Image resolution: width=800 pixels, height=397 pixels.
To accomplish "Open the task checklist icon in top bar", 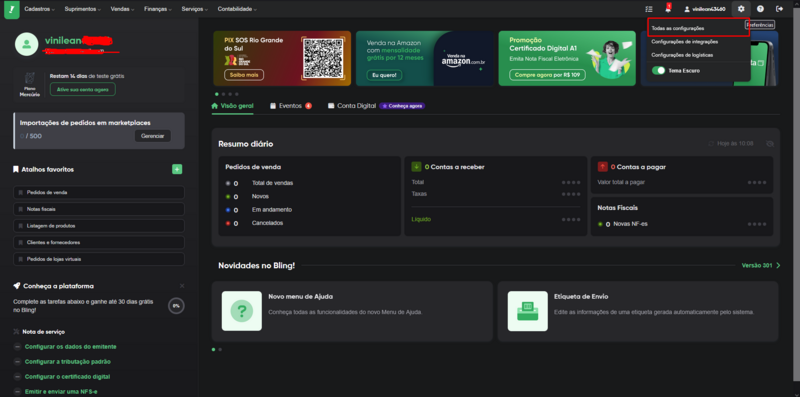I will point(648,9).
